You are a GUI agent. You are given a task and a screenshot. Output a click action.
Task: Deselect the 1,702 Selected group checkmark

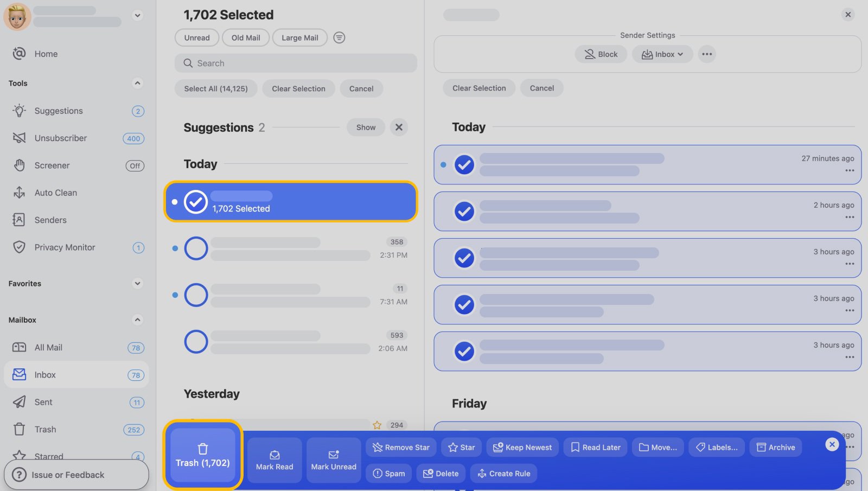point(196,201)
